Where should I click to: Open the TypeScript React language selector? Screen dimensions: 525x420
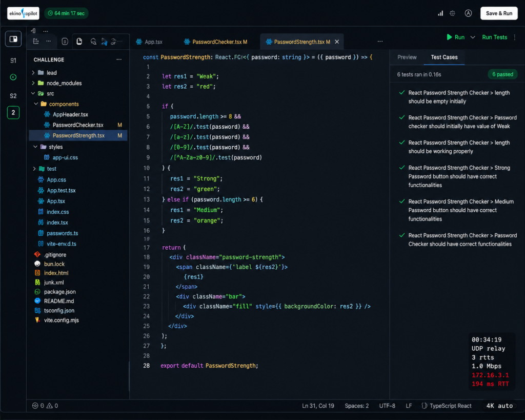pyautogui.click(x=447, y=406)
